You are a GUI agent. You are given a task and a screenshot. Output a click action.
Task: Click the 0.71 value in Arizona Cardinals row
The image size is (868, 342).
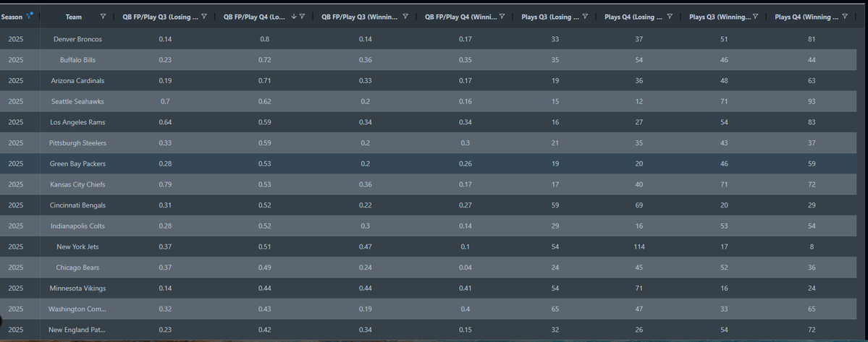(x=264, y=81)
